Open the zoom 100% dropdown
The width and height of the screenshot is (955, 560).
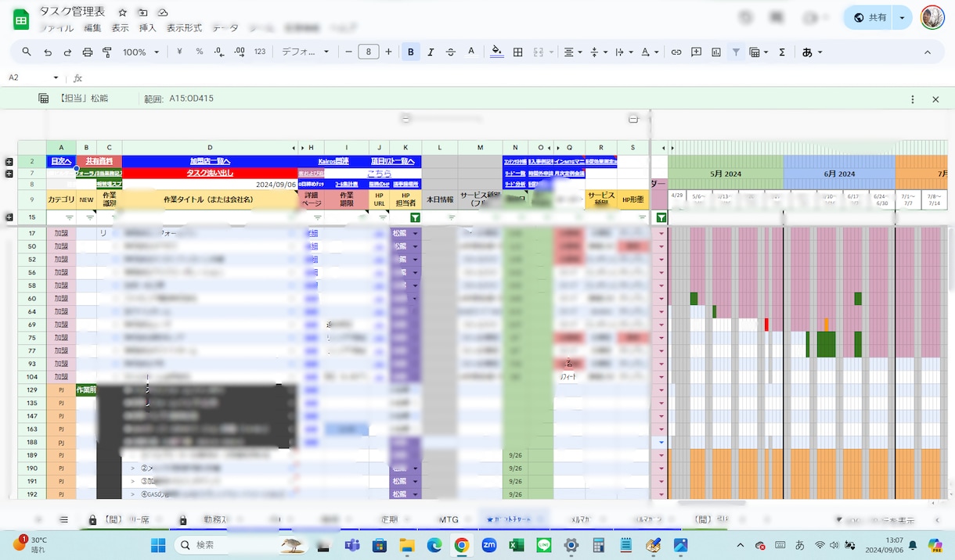click(140, 52)
